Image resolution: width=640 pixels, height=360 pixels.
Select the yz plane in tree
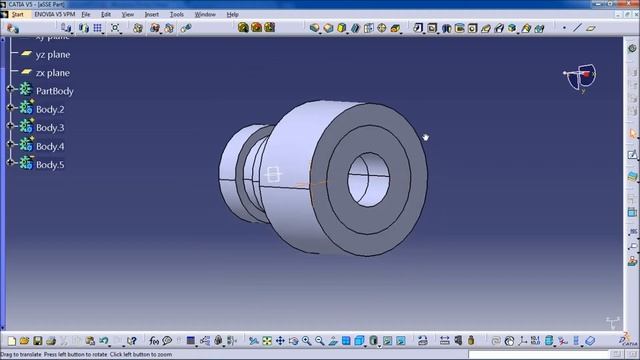click(53, 54)
